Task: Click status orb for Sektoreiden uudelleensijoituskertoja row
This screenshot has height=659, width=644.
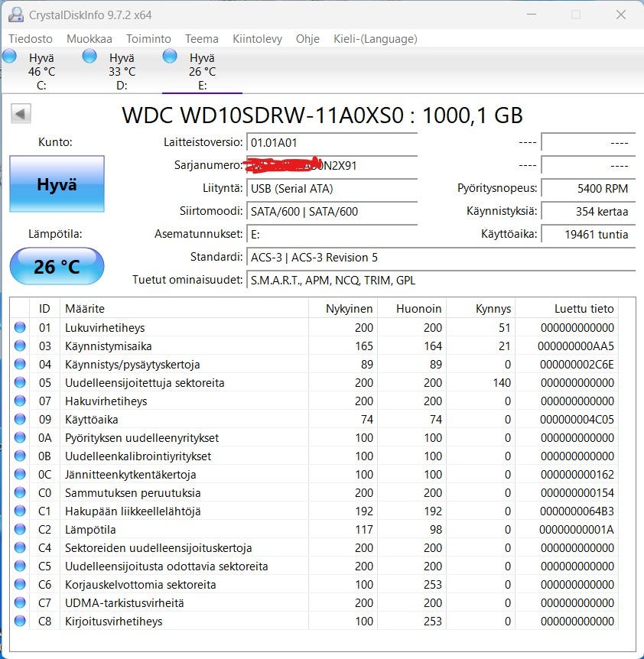Action: click(20, 547)
